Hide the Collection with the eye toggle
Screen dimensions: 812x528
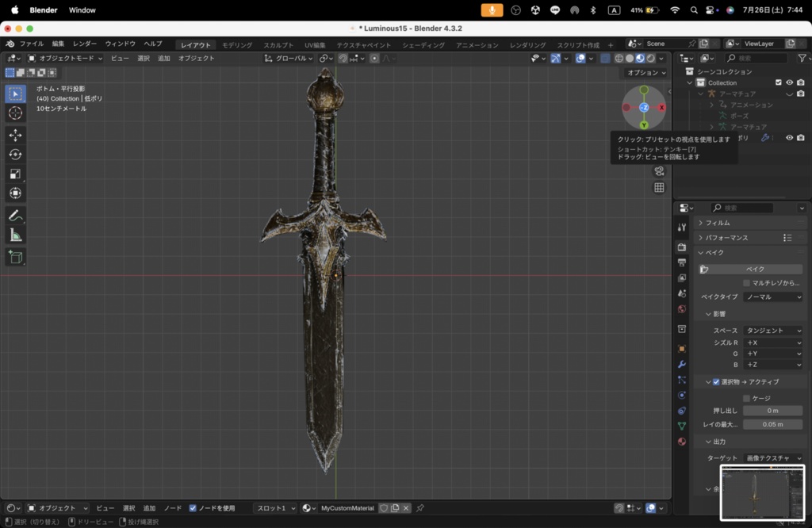click(x=790, y=82)
